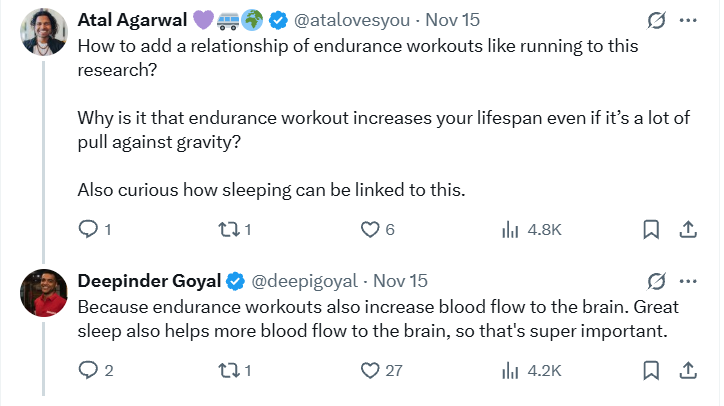This screenshot has width=724, height=406.
Task: Share Deepinder Goyal's tweet
Action: (x=688, y=370)
